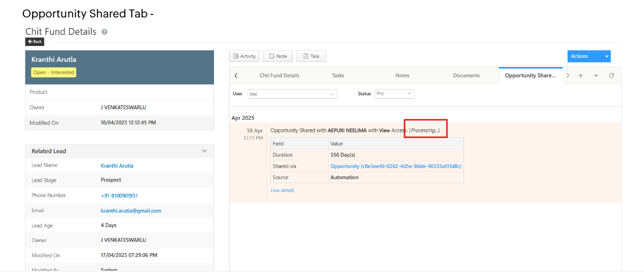Create a Task via the Task button
Viewport: 644px width, 274px height.
pos(311,56)
